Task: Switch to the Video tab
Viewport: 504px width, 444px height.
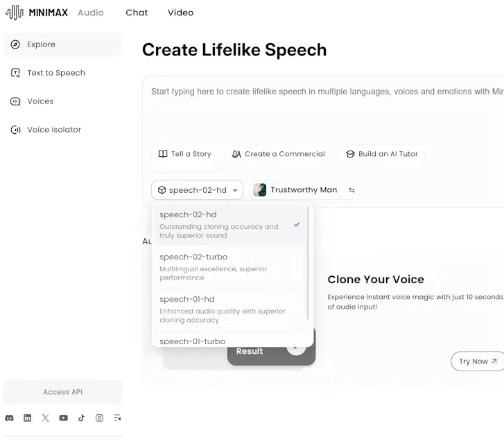Action: click(180, 12)
